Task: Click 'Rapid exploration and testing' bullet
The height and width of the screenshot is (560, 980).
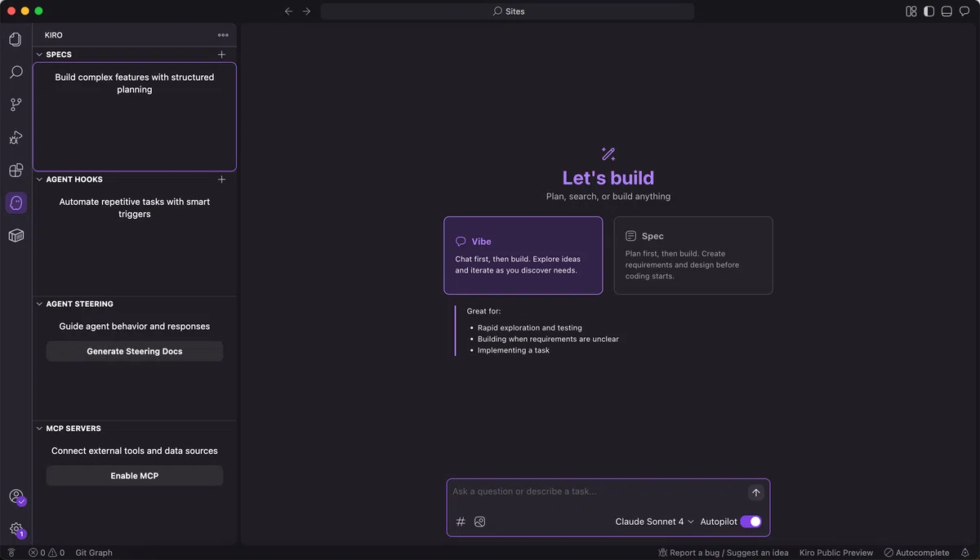Action: (530, 328)
